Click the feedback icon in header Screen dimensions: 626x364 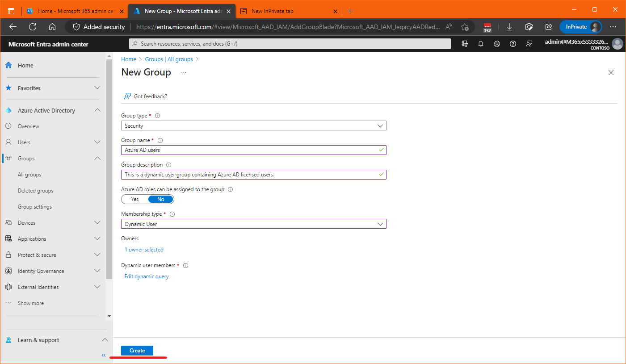pos(529,44)
